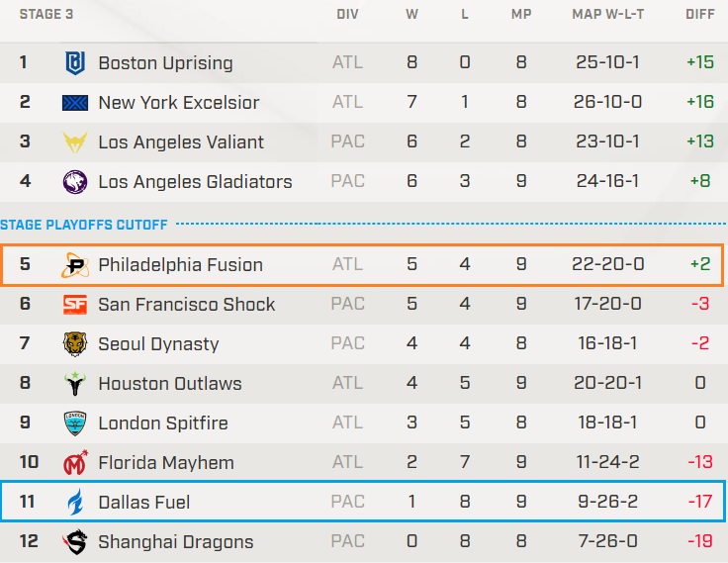Click the Los Angeles Valiant wings logo
728x563 pixels.
coord(75,141)
